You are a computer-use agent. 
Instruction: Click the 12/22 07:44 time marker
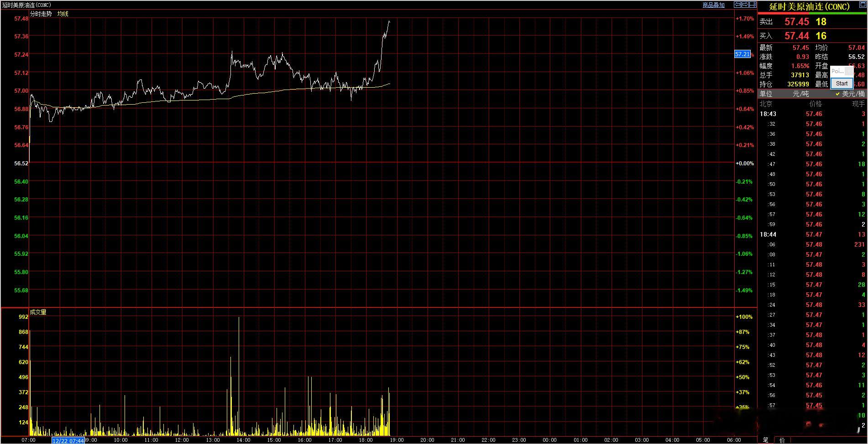click(68, 440)
